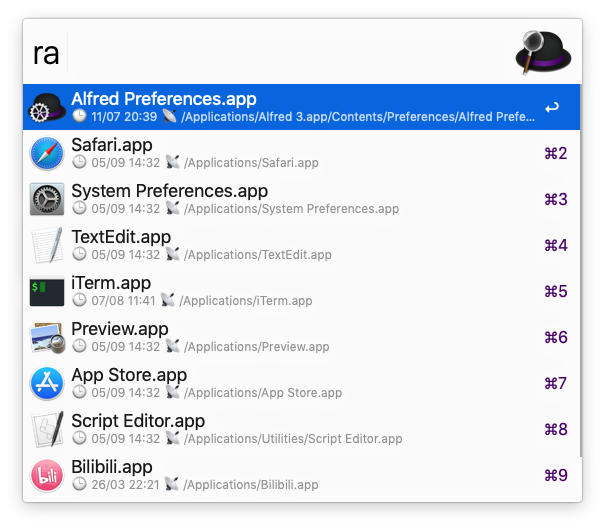
Task: Click the 07/08 11:41 timestamp
Action: (x=123, y=300)
